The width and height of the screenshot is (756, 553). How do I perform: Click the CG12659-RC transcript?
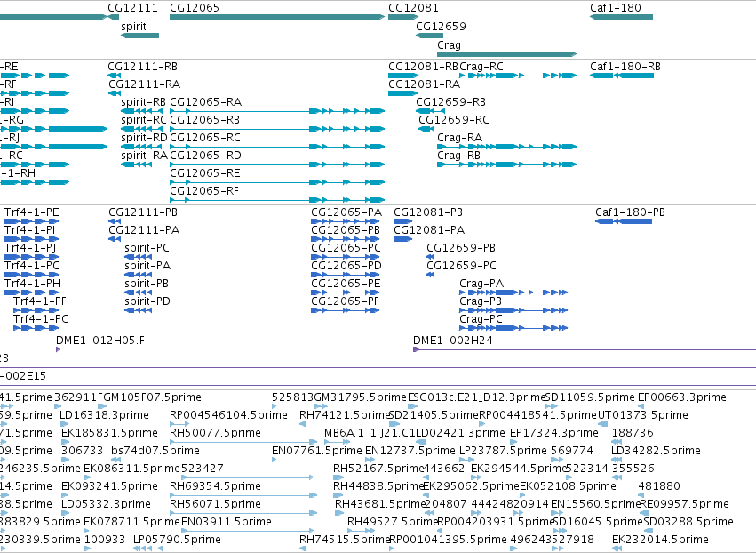click(x=426, y=129)
